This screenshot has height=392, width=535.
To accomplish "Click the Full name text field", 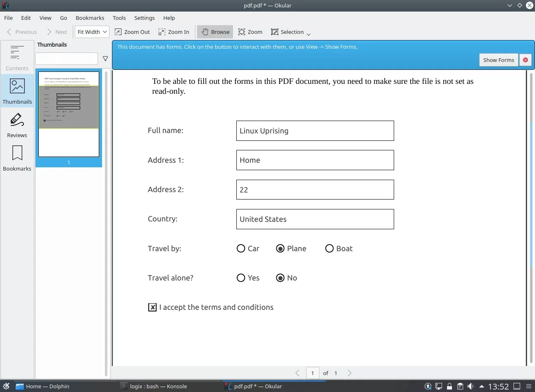I will pyautogui.click(x=315, y=131).
